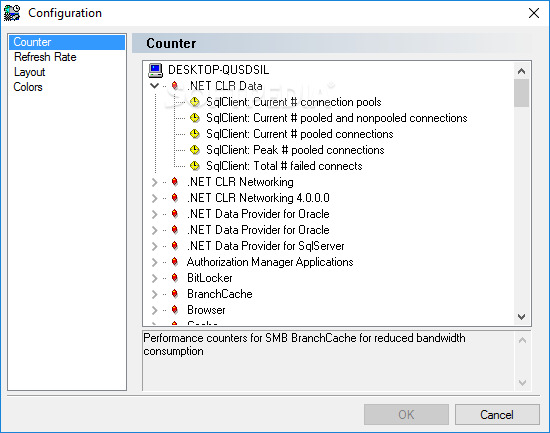
Task: Select the BranchCache label
Action: pos(220,294)
